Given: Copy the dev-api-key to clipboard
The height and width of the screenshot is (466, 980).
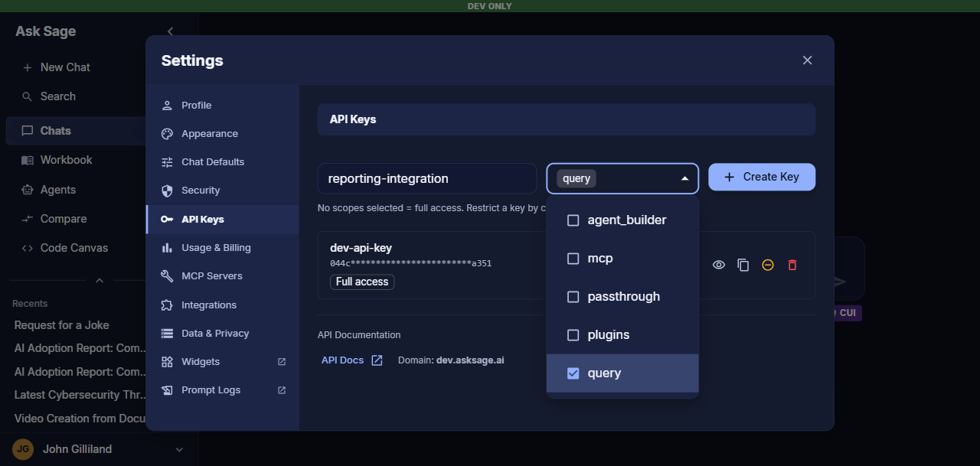Looking at the screenshot, I should (743, 265).
